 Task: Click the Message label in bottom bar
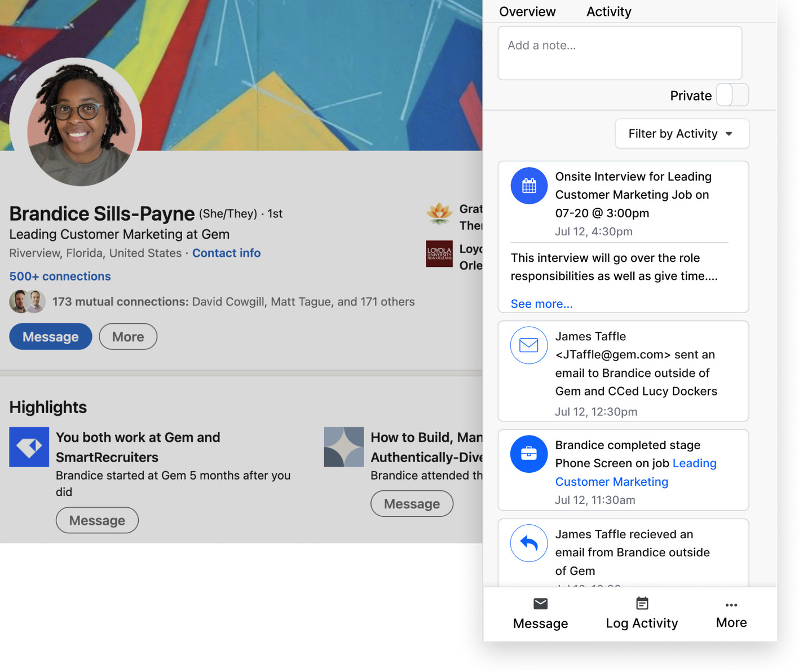click(x=540, y=623)
